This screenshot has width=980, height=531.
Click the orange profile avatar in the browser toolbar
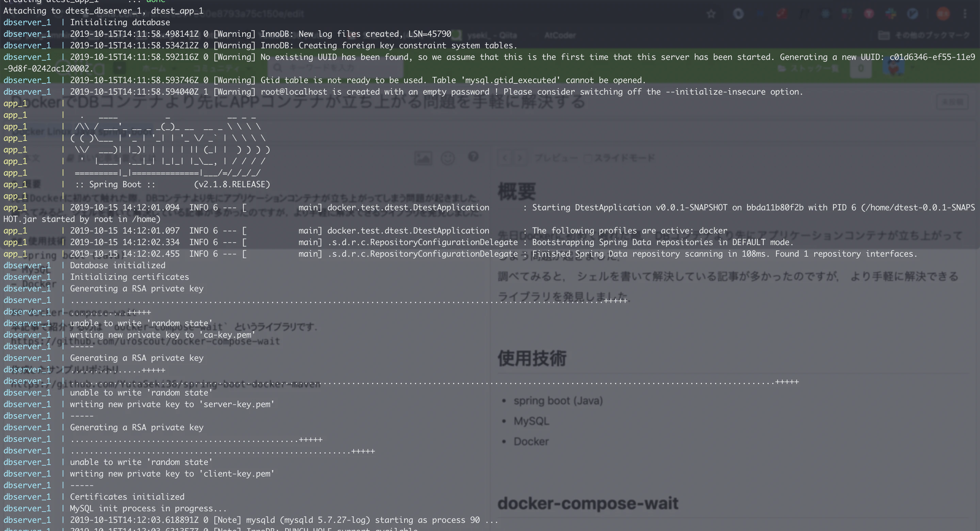pyautogui.click(x=943, y=13)
